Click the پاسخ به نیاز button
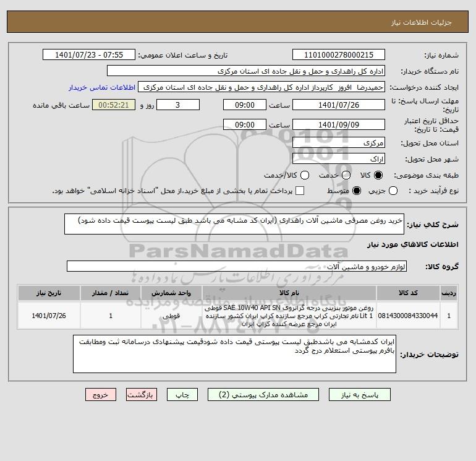 [x=359, y=394]
